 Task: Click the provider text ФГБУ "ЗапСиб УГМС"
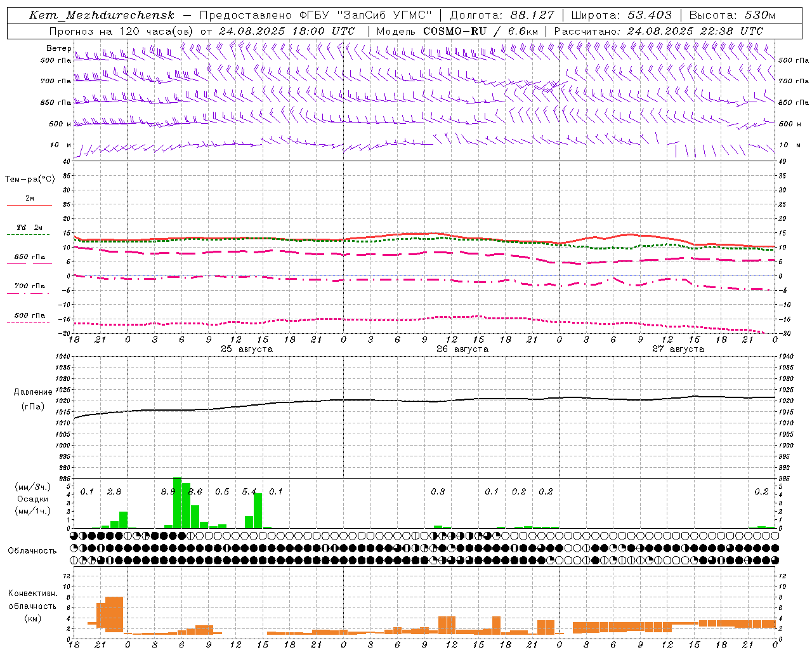[365, 15]
